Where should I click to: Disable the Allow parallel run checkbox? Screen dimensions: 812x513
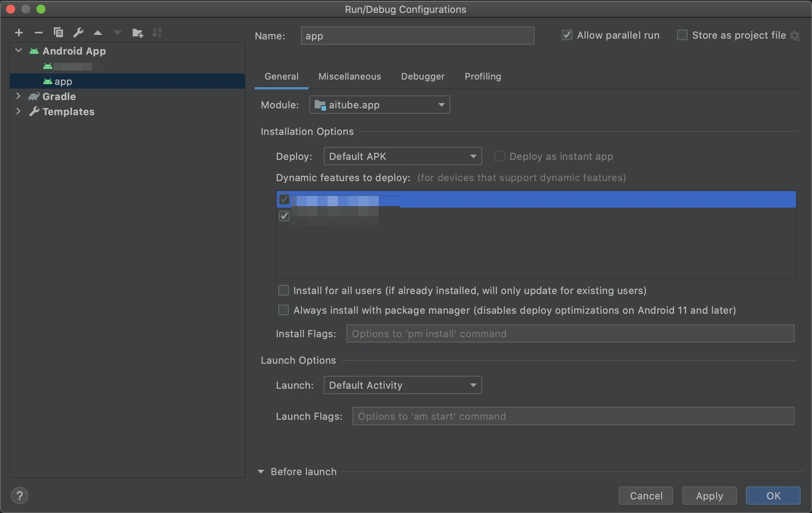(x=567, y=35)
